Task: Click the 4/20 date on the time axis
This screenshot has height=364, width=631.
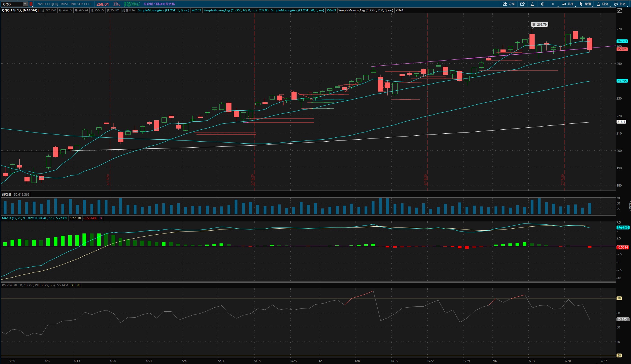Action: [113, 361]
